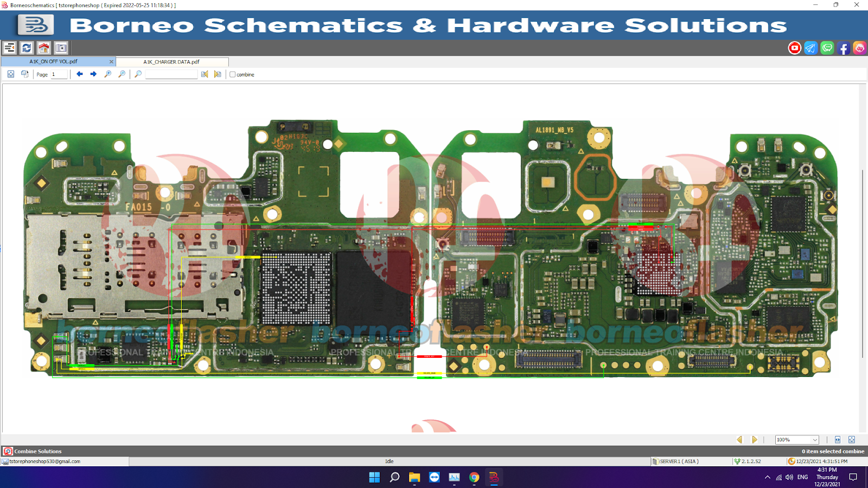Image resolution: width=868 pixels, height=488 pixels.
Task: Close the A1K_ON OFF VOL.pdf tab
Action: [111, 62]
